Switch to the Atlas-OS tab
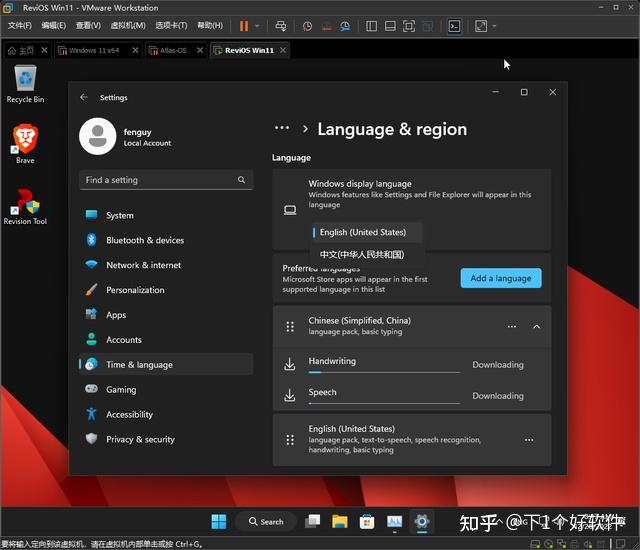The height and width of the screenshot is (550, 640). 172,51
